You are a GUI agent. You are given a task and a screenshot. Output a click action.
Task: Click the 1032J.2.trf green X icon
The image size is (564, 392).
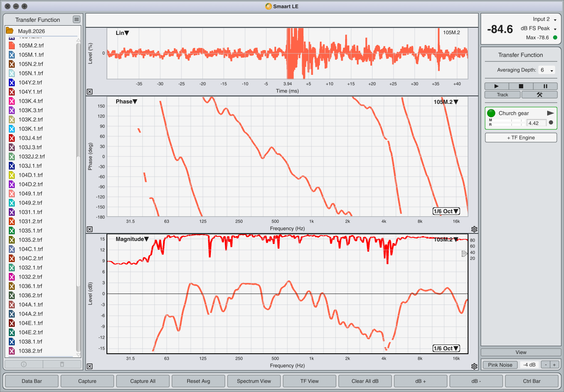12,156
